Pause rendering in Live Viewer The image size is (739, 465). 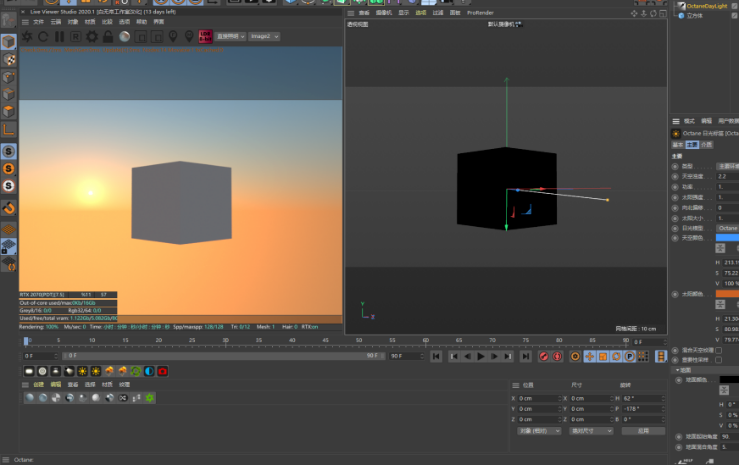[60, 37]
